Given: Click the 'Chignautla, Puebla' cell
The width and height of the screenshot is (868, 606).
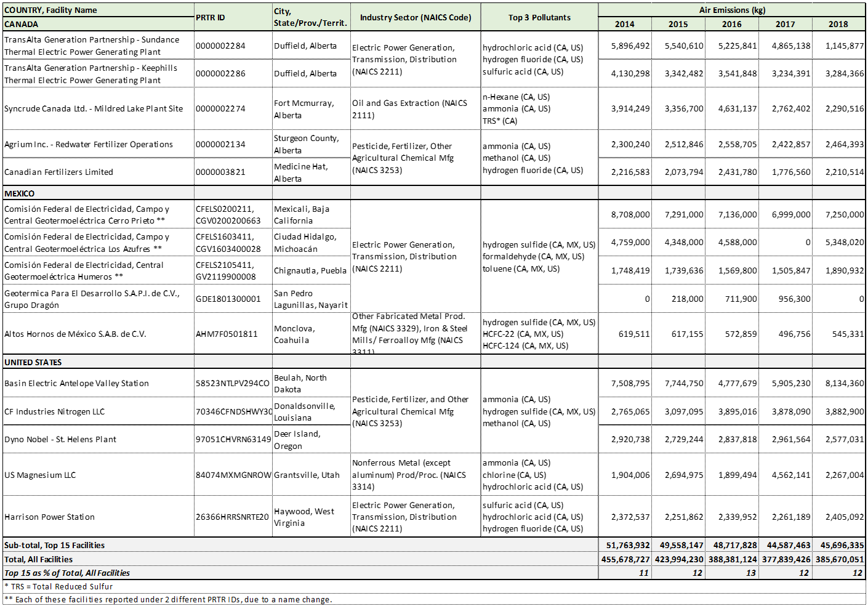Looking at the screenshot, I should 310,270.
